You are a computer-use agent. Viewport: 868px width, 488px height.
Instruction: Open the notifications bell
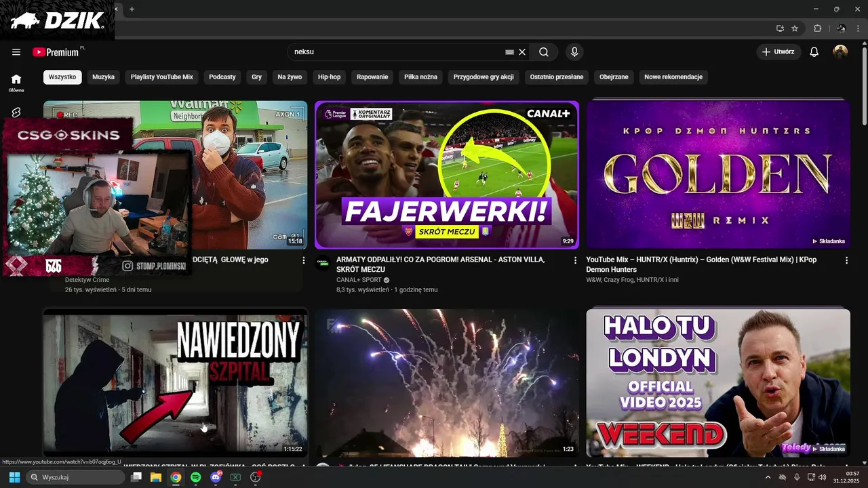[x=814, y=52]
